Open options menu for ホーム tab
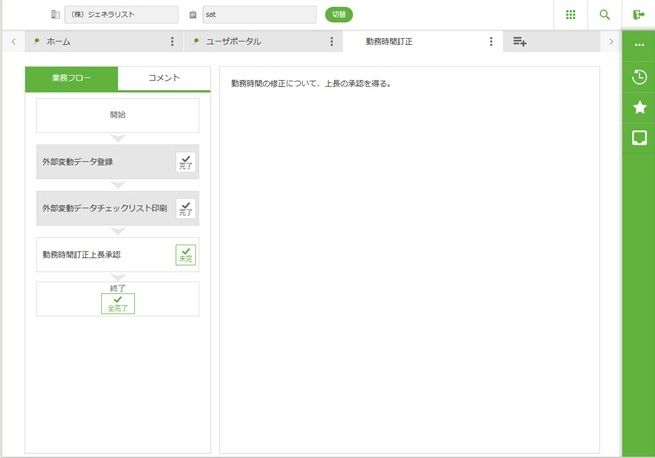 coord(172,42)
